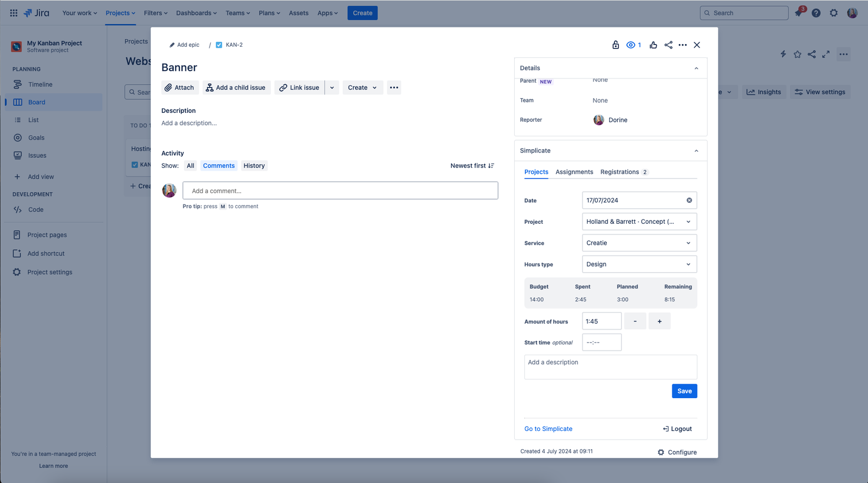Save the hours registration
The width and height of the screenshot is (868, 483).
(x=685, y=391)
